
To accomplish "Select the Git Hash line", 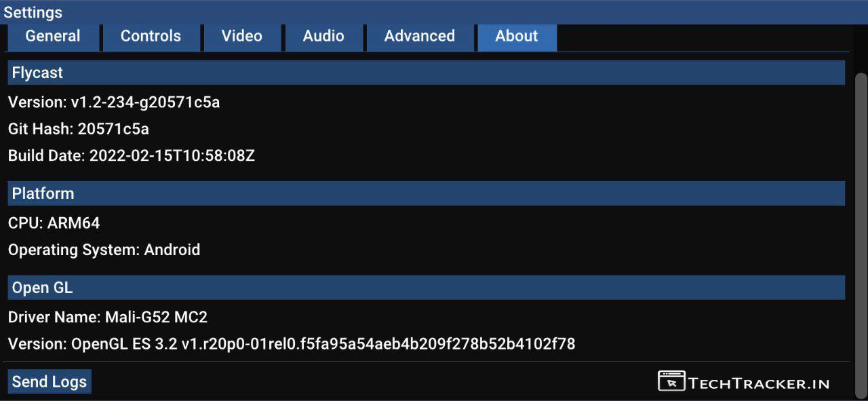I will tap(79, 129).
